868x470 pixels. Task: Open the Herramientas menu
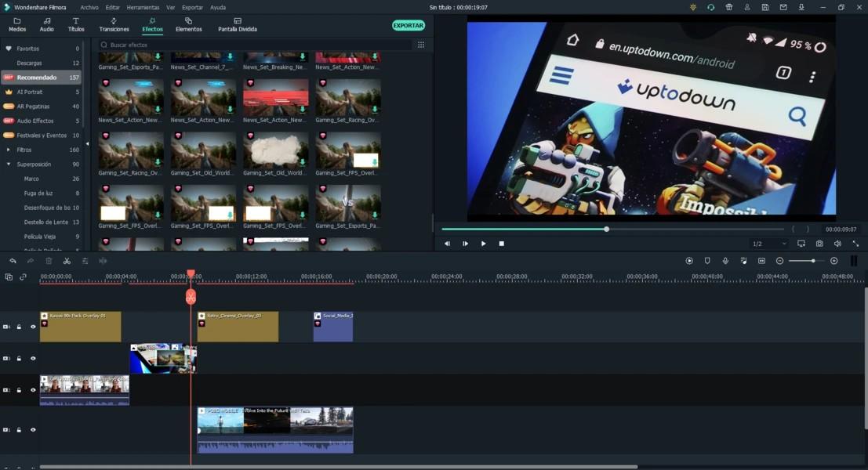click(x=142, y=7)
